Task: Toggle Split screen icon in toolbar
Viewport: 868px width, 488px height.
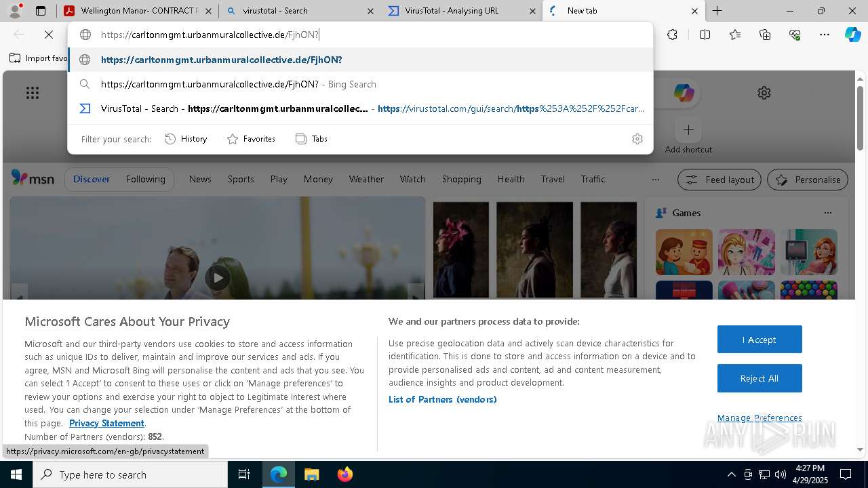Action: [x=705, y=35]
